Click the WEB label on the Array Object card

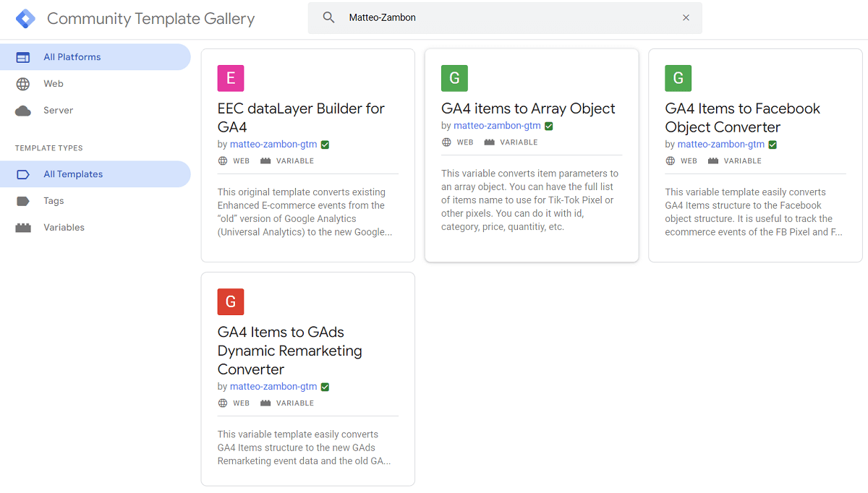(x=465, y=142)
